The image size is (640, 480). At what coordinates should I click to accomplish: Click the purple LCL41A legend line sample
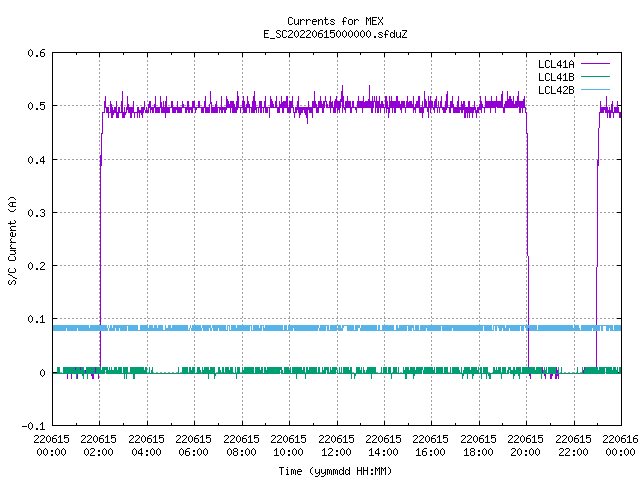[x=595, y=64]
